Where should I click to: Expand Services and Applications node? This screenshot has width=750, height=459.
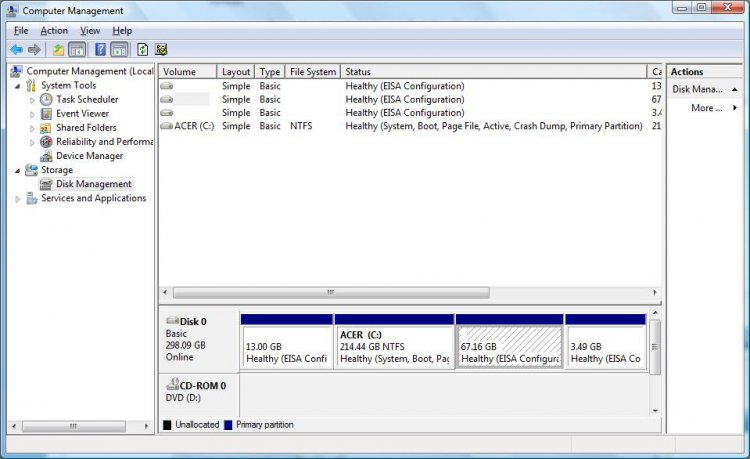17,199
